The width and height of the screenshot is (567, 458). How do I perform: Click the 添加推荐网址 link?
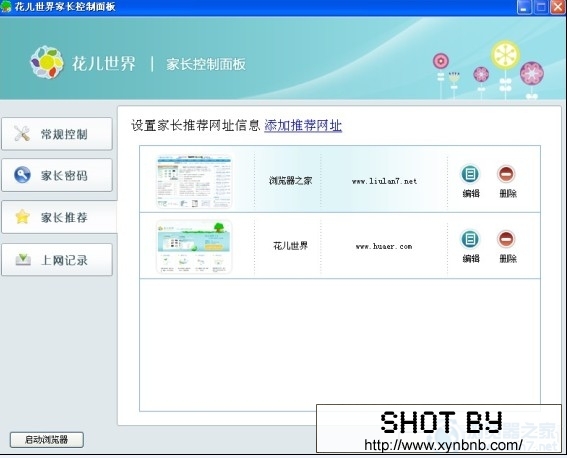coord(303,125)
